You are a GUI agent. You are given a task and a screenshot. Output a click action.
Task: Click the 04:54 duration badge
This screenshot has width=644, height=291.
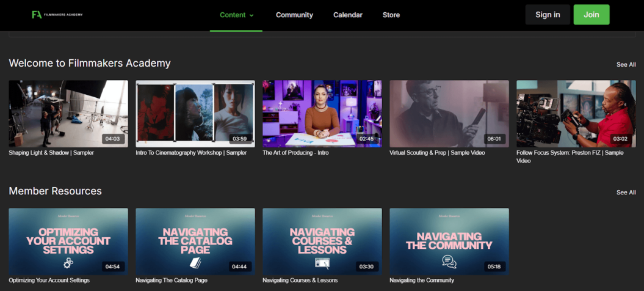tap(113, 267)
